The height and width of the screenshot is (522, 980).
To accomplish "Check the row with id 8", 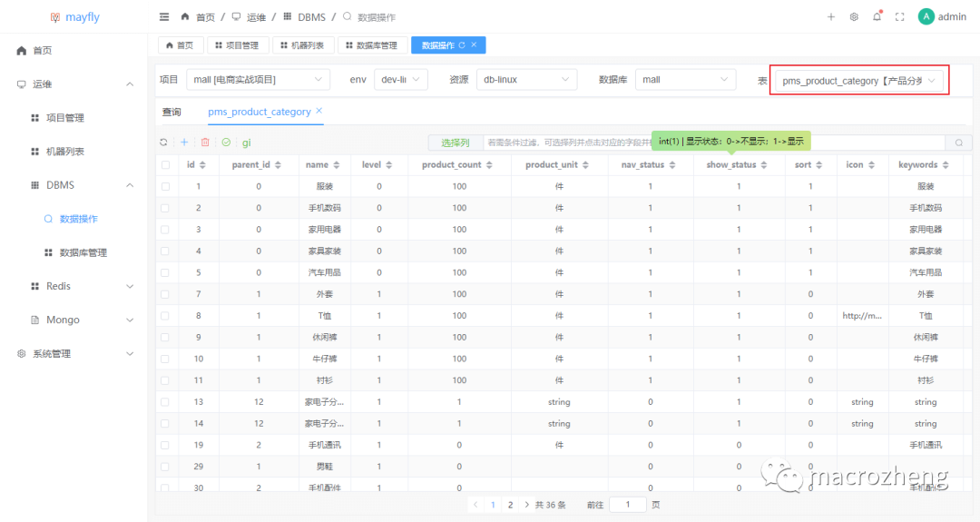I will (x=165, y=316).
